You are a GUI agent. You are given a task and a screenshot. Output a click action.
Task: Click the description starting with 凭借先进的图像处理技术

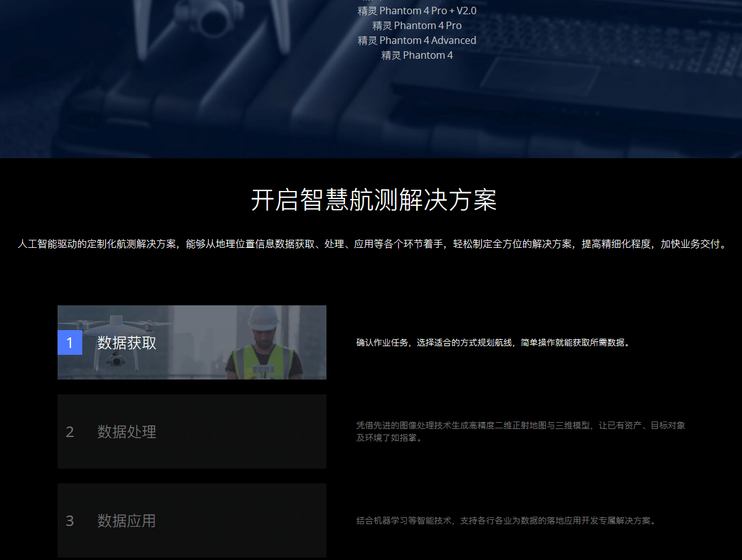click(x=520, y=431)
